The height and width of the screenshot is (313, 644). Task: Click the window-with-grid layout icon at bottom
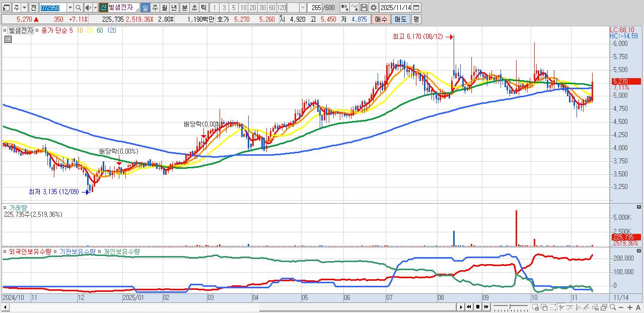pyautogui.click(x=535, y=307)
